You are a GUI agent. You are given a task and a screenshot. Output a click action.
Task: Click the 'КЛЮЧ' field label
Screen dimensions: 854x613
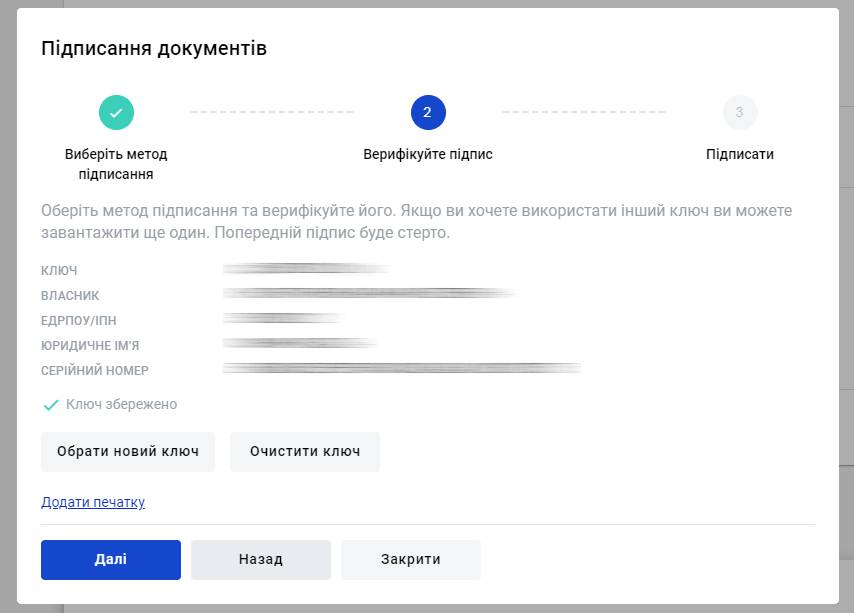pos(59,271)
